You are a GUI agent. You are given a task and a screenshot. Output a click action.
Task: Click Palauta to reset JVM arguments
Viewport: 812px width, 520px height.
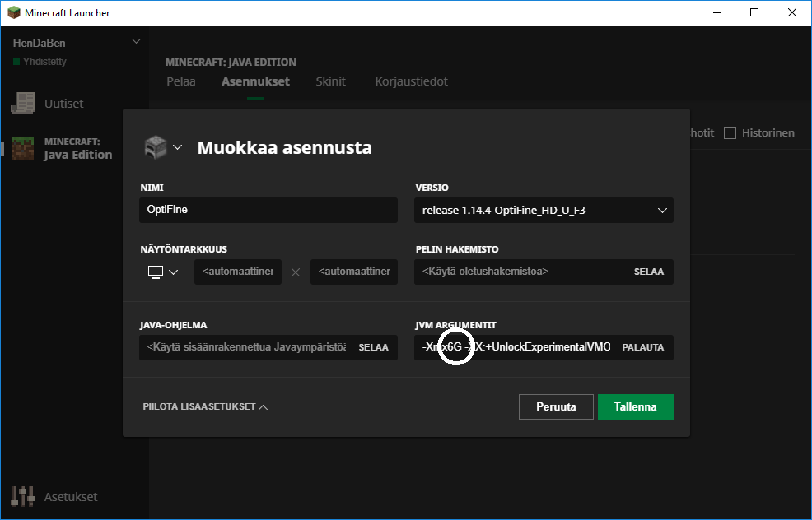(x=642, y=347)
